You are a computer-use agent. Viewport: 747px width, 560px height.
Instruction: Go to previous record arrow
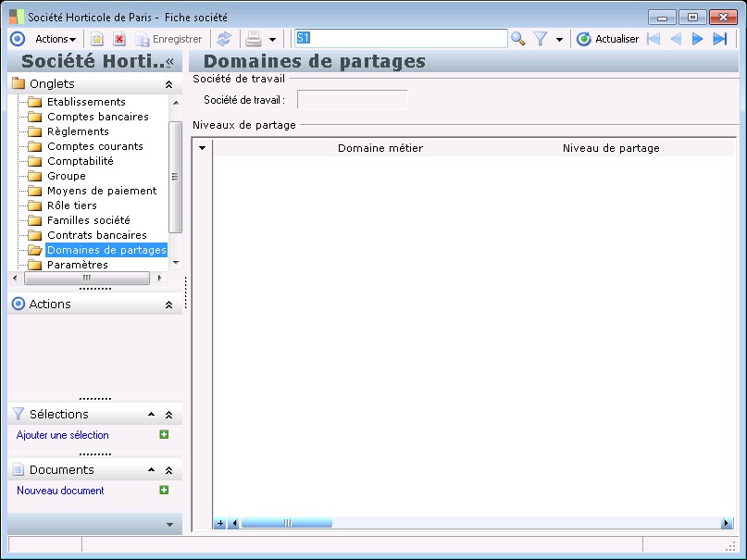pyautogui.click(x=676, y=39)
